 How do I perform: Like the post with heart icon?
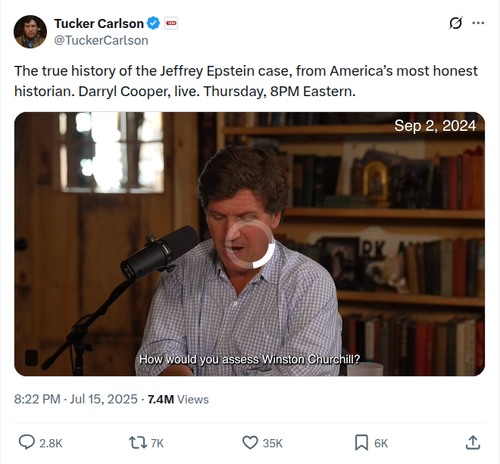click(x=250, y=443)
